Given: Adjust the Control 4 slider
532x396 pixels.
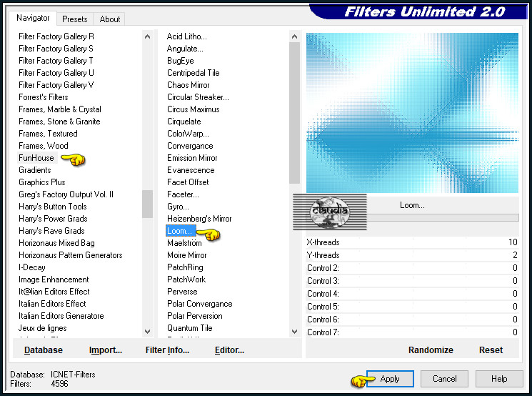Looking at the screenshot, I should pyautogui.click(x=412, y=294).
